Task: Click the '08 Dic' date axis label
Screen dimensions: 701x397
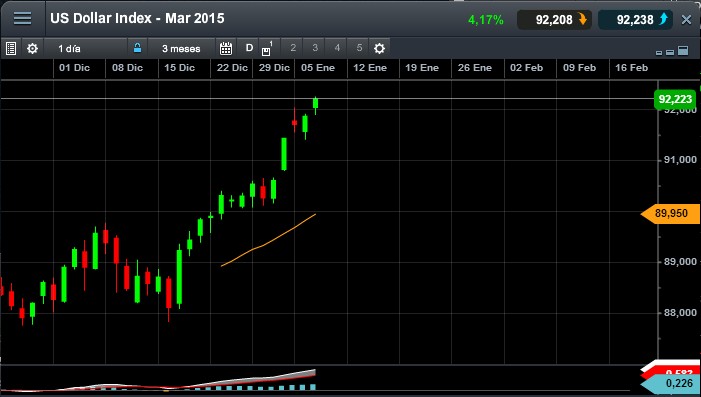Action: (127, 68)
